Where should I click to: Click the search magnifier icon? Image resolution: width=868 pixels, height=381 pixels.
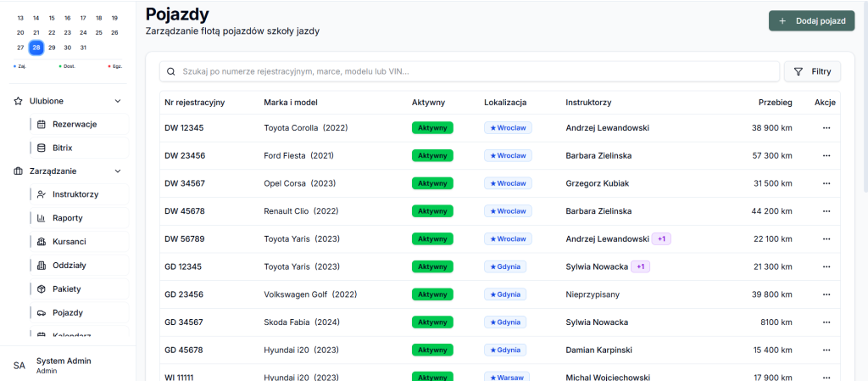[x=171, y=71]
